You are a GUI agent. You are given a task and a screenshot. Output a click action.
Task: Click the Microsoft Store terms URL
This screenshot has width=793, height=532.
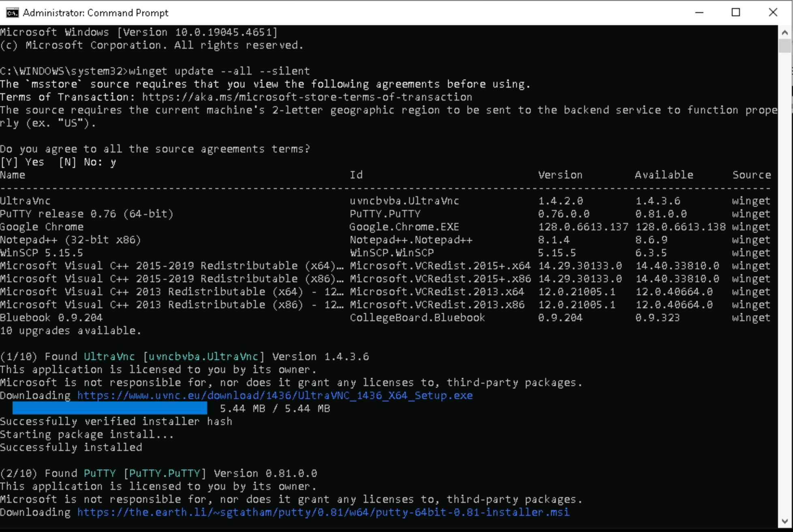click(x=307, y=97)
